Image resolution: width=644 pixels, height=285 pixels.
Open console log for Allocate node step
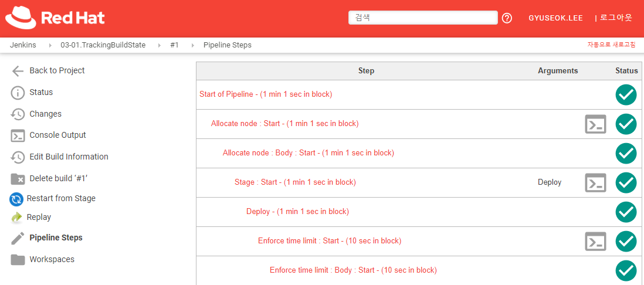(x=595, y=124)
